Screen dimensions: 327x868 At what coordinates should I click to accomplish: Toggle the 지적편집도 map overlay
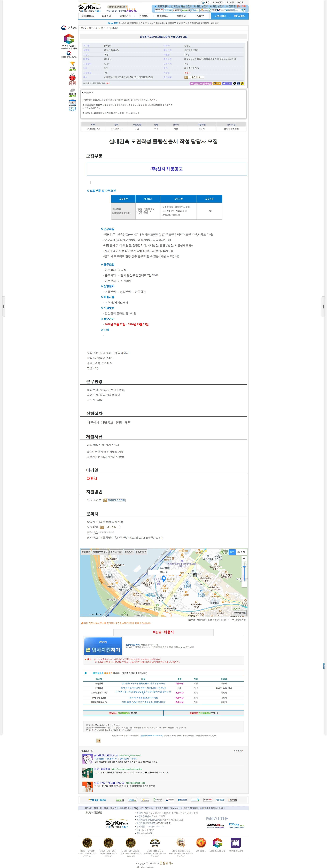[x=141, y=552]
